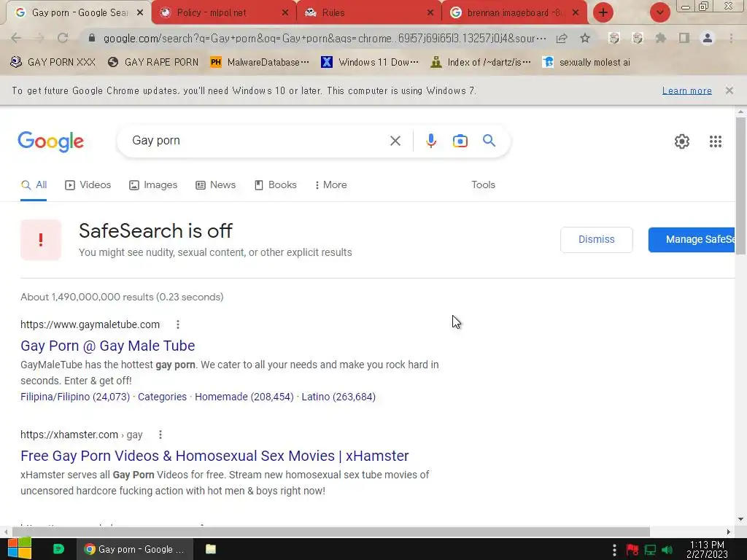Open the browser side panel
Image resolution: width=747 pixels, height=560 pixels.
pyautogui.click(x=684, y=38)
